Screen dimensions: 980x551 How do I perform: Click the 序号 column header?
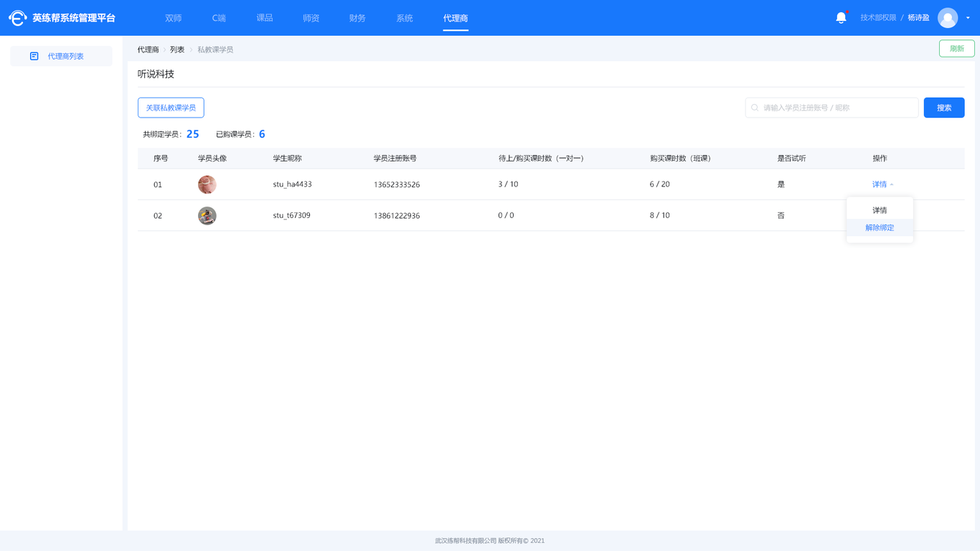161,158
